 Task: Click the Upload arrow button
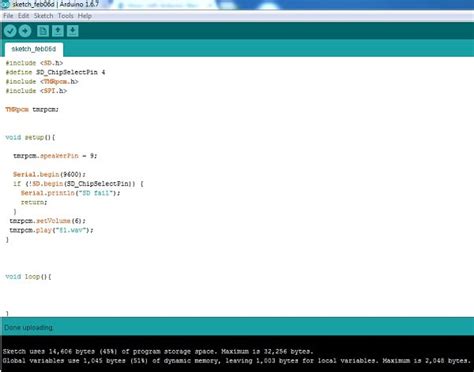click(x=25, y=31)
